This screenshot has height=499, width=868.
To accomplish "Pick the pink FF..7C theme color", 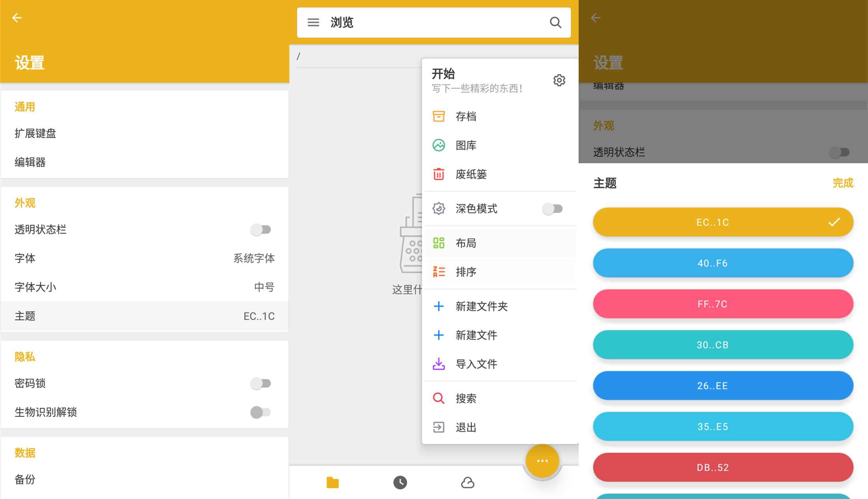I will coord(723,304).
